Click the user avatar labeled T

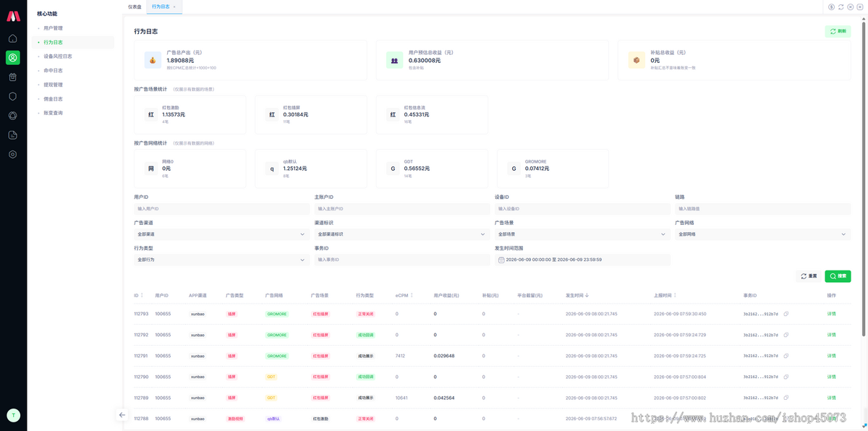(13, 415)
